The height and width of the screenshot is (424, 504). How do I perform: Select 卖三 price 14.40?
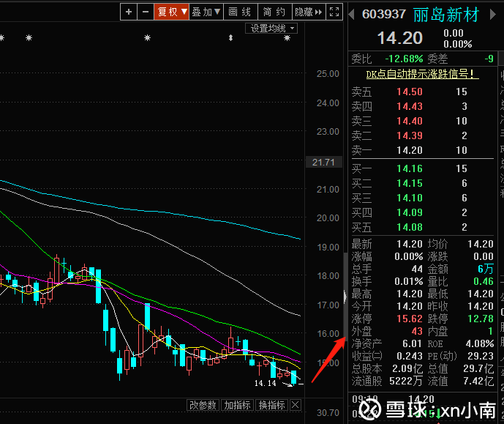point(410,121)
